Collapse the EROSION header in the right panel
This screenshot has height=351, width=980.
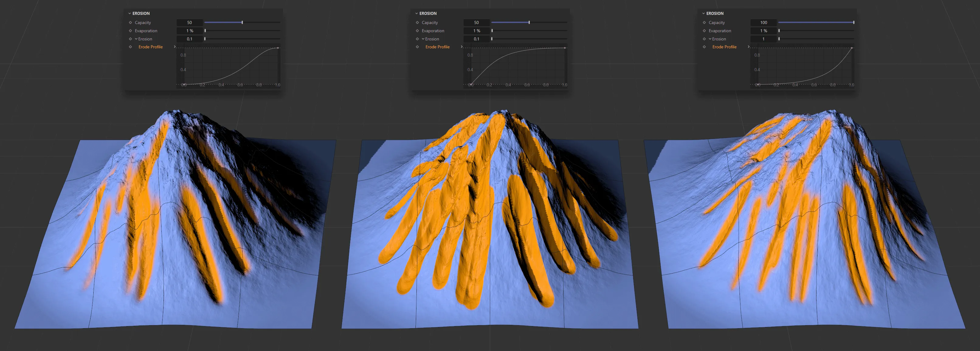coord(704,13)
